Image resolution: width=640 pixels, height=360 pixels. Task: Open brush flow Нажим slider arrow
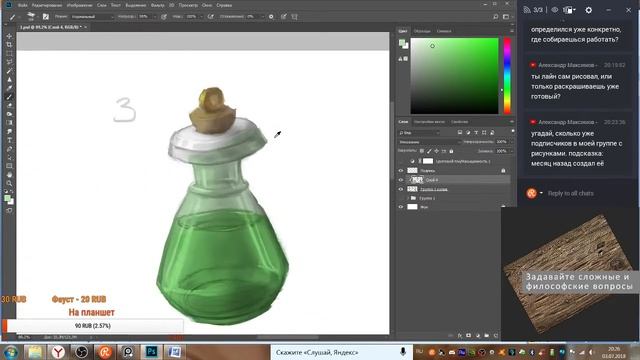[x=201, y=17]
